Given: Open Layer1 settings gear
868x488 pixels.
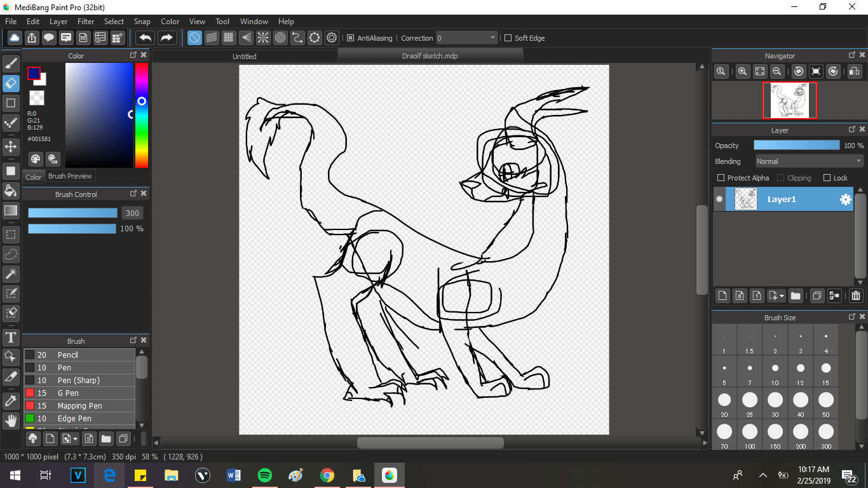Looking at the screenshot, I should [845, 200].
